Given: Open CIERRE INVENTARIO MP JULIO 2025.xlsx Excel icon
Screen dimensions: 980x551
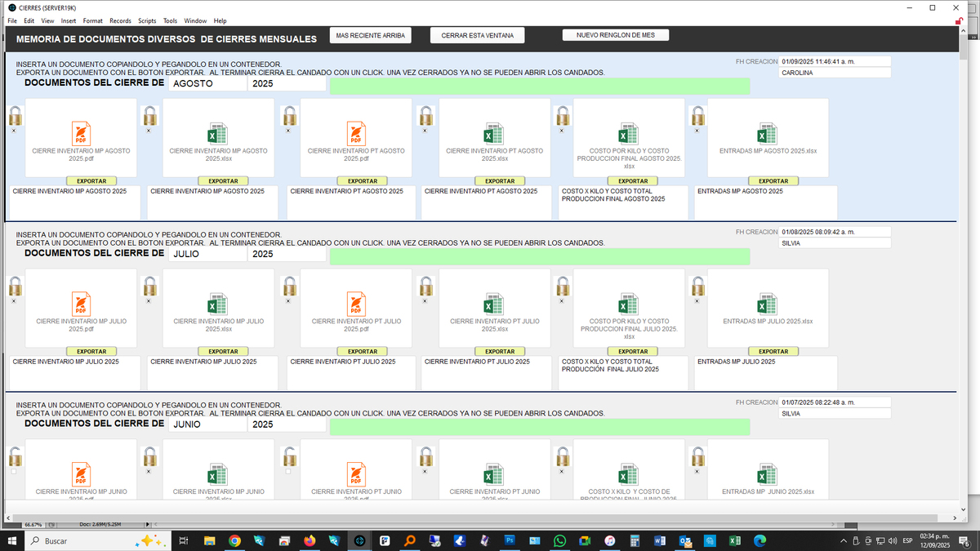Looking at the screenshot, I should tap(218, 304).
